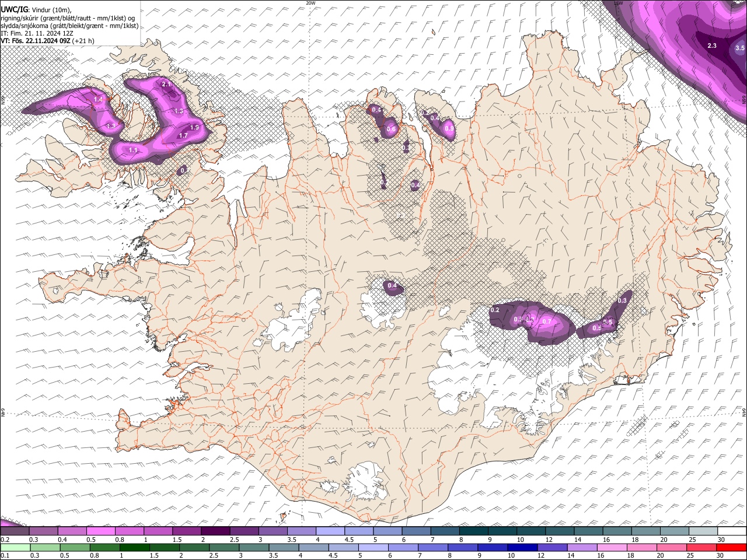Click the pale green 0.1–0.3 swatch in lower legend
Screen dimensions: 747x560
point(15,548)
